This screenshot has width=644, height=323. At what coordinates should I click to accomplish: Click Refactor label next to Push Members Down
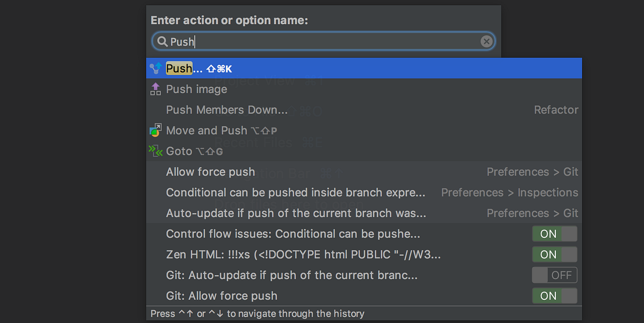556,109
